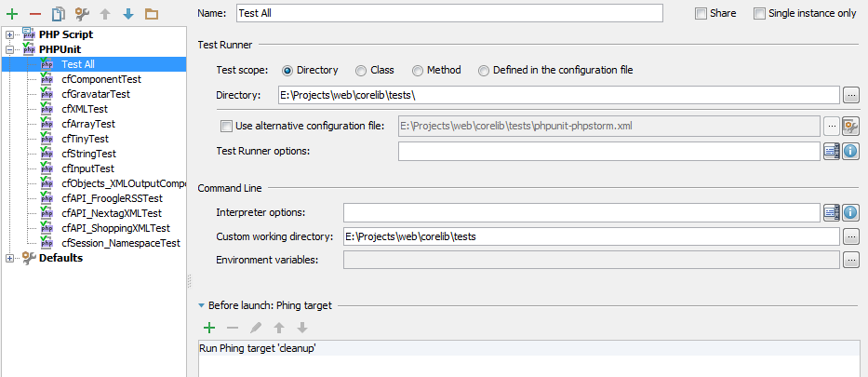868x377 pixels.
Task: Select the cfGravatarTest configuration
Action: 96,94
